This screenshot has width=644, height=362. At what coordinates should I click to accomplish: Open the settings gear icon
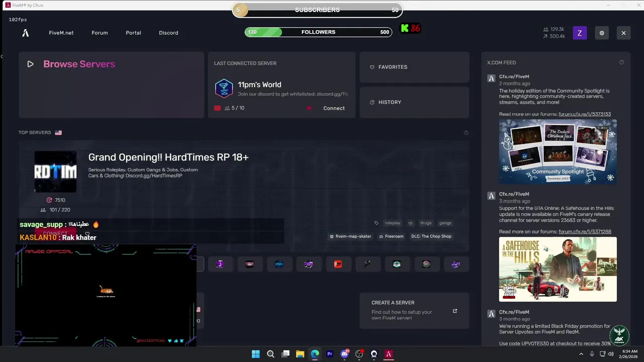(602, 33)
